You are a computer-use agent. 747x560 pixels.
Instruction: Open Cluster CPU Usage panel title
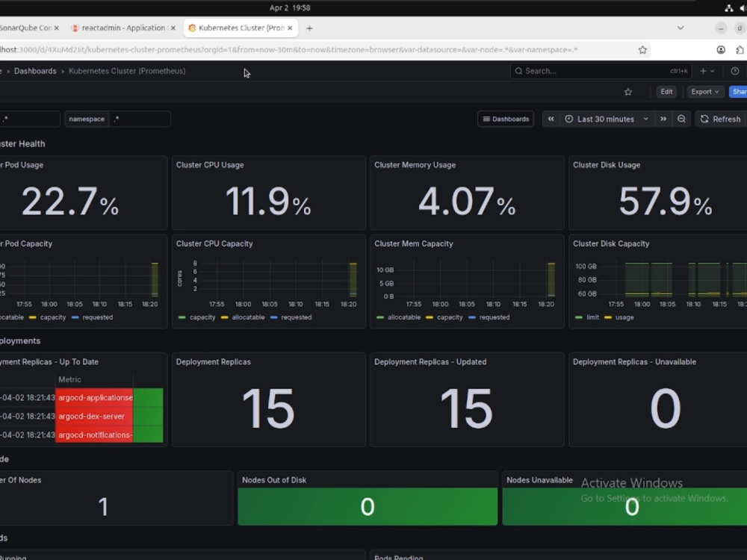coord(210,165)
